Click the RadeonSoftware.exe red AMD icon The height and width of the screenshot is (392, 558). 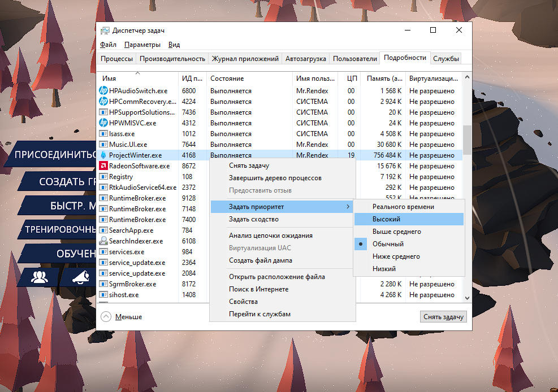(103, 165)
